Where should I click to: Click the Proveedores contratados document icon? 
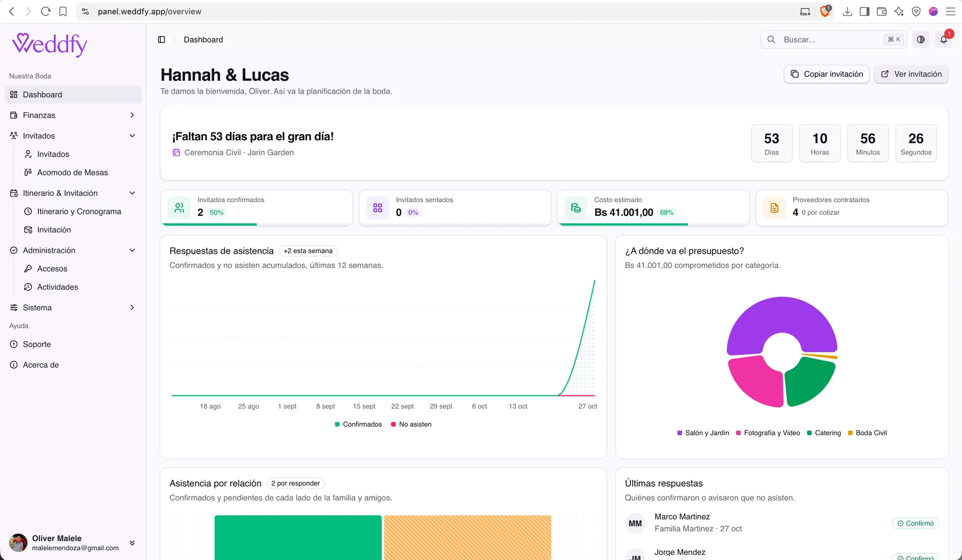[774, 208]
